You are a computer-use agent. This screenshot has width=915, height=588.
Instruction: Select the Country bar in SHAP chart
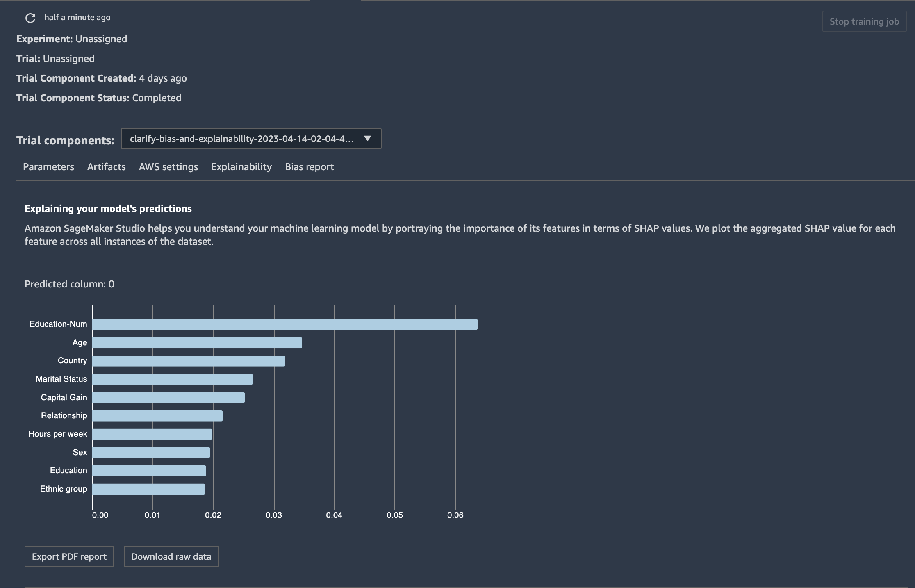tap(189, 361)
